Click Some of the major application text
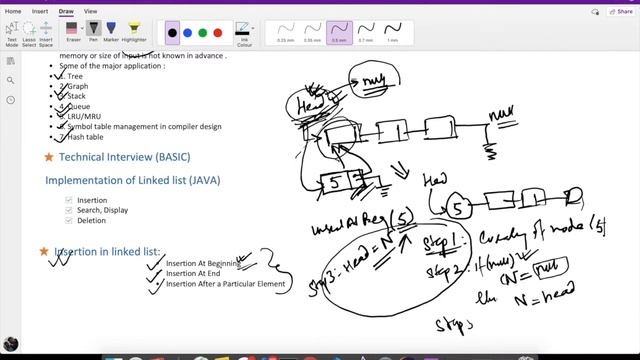This screenshot has width=640, height=360. (112, 66)
